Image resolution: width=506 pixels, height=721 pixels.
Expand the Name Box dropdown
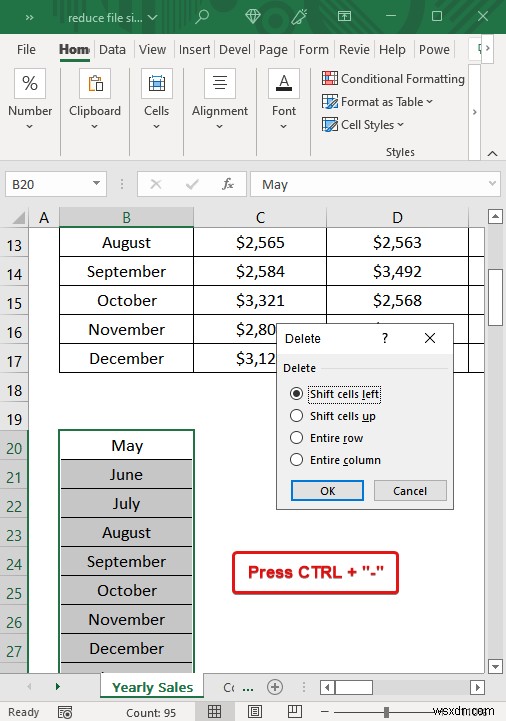[96, 183]
